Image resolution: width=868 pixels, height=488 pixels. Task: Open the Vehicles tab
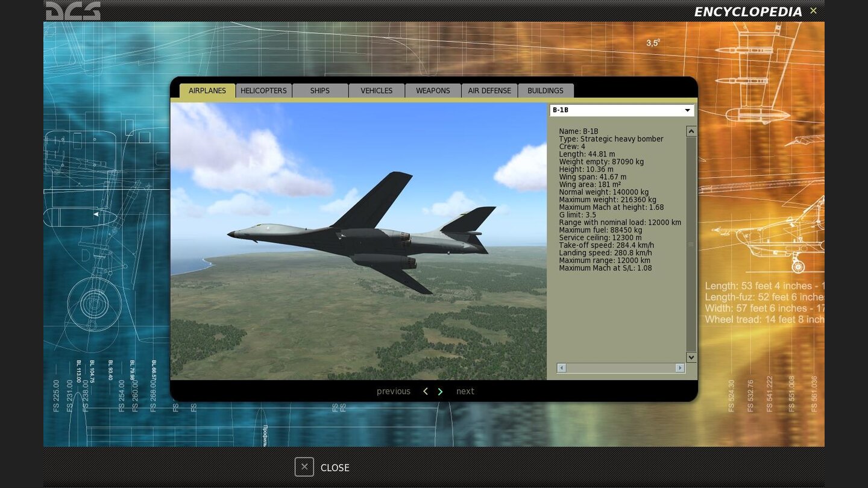click(377, 90)
